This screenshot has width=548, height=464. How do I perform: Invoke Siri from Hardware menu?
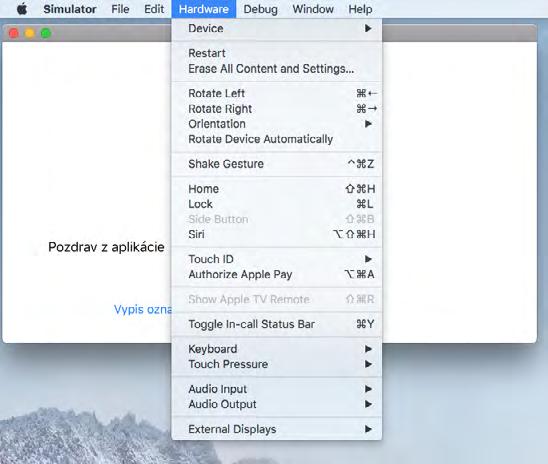coord(277,234)
